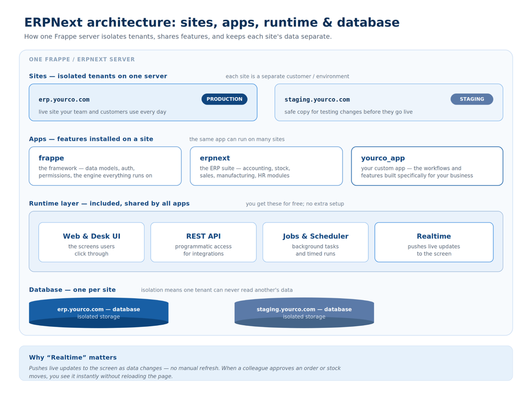This screenshot has height=395, width=532.
Task: Open the frappe app card
Action: point(105,166)
